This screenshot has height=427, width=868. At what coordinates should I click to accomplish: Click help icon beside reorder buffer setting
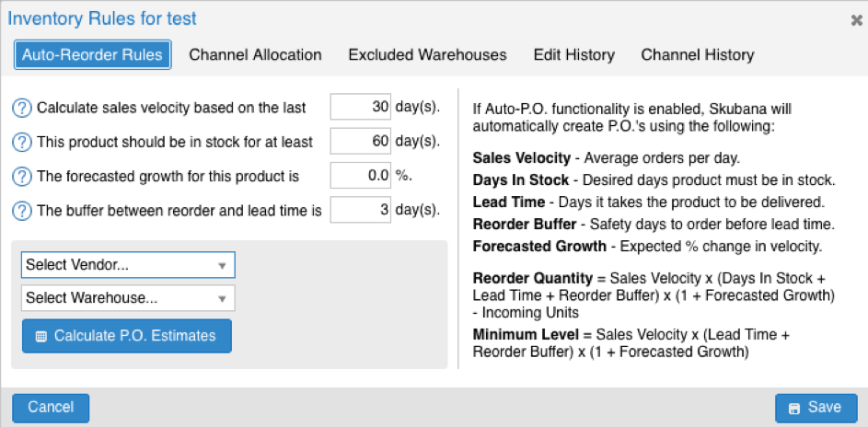(22, 210)
